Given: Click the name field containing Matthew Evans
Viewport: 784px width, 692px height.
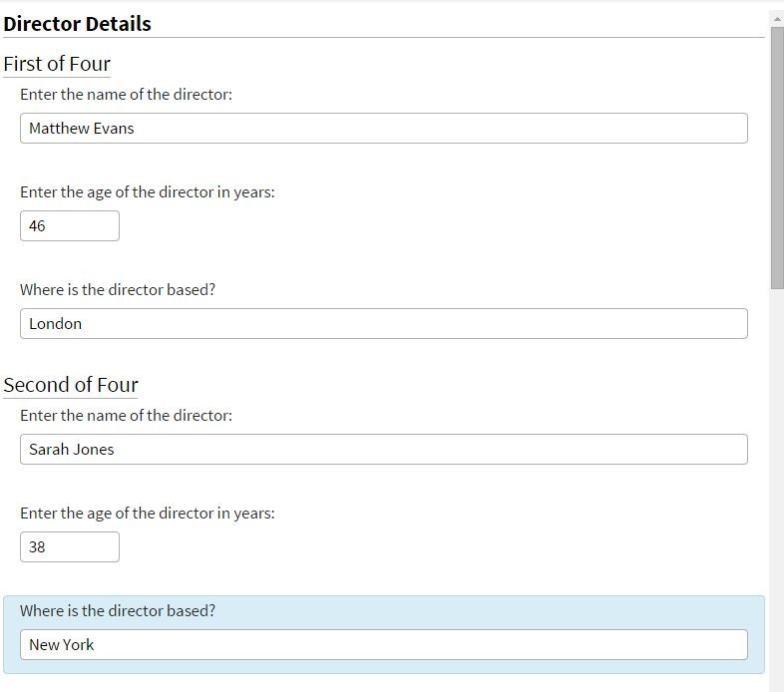Looking at the screenshot, I should (x=383, y=128).
